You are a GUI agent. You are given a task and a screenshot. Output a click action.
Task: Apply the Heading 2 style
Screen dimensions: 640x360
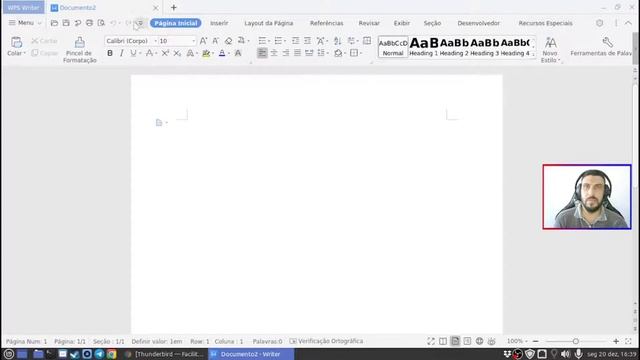(x=454, y=47)
